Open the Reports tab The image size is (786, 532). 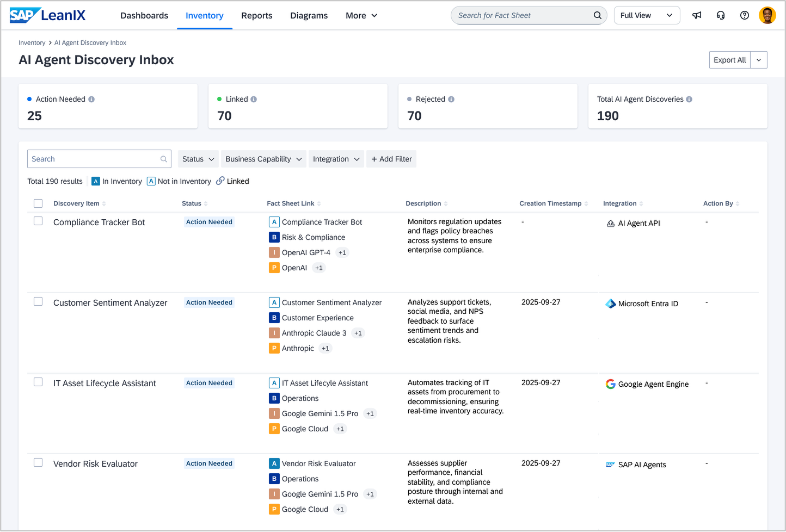[256, 16]
